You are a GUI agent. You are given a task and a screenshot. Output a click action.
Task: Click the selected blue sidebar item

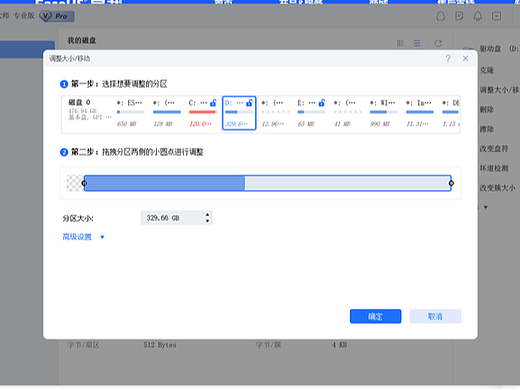pyautogui.click(x=27, y=49)
